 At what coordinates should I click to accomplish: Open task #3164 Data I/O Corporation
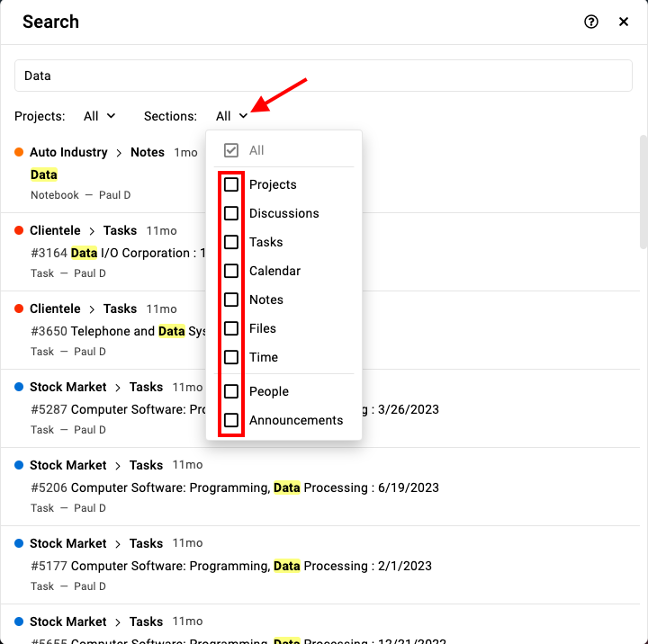pyautogui.click(x=118, y=253)
